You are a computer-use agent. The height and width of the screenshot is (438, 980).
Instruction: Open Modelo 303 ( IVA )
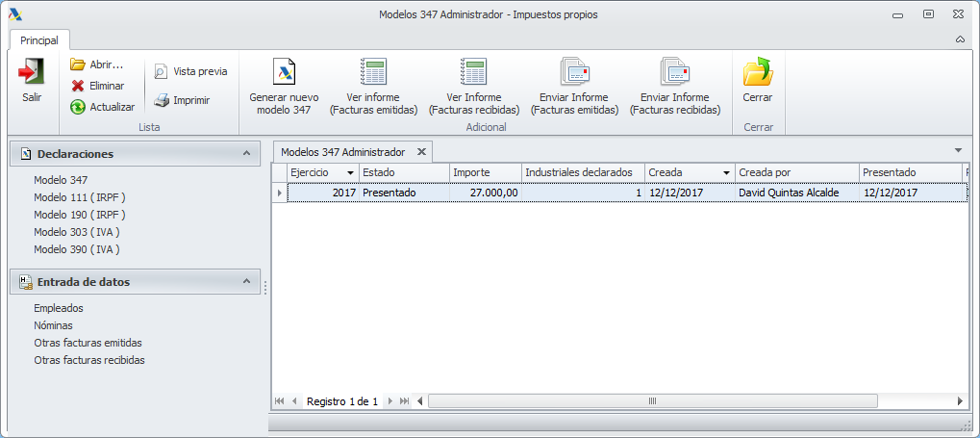77,232
